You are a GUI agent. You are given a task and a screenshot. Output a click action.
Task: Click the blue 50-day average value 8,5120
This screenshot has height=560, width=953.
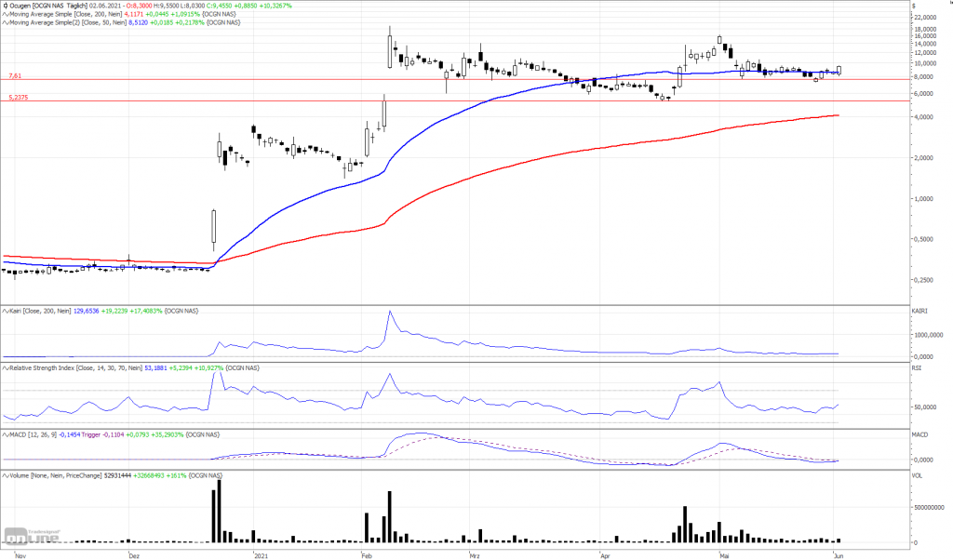pos(138,22)
